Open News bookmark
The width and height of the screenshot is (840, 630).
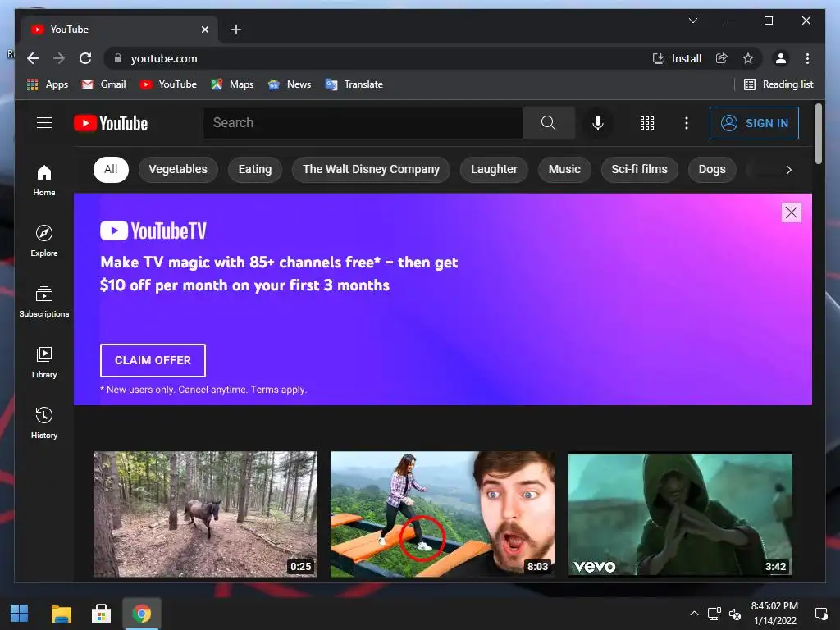tap(290, 84)
